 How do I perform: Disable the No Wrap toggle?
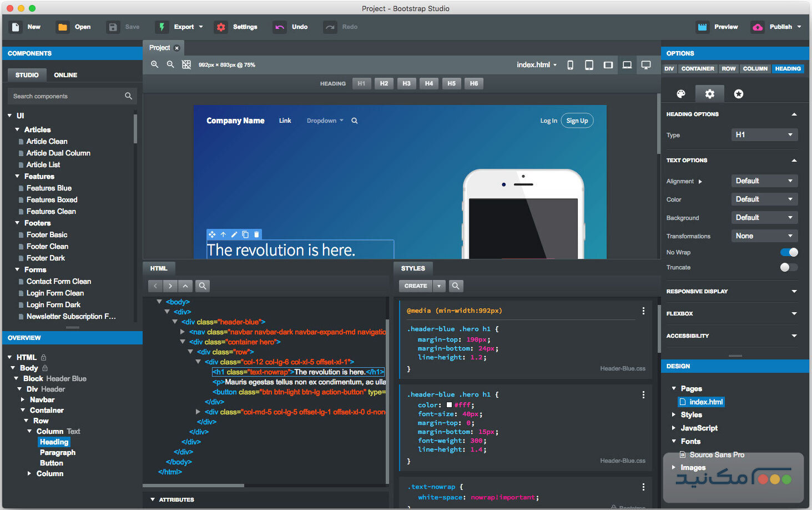(x=788, y=252)
